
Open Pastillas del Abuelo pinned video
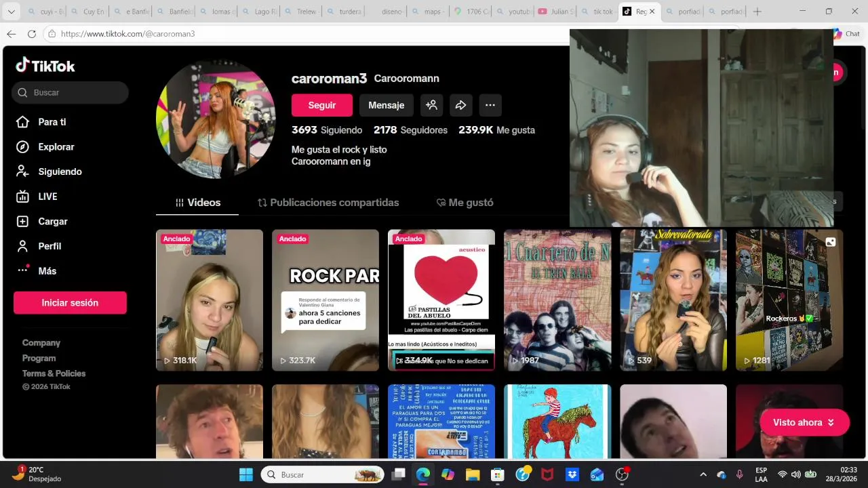(441, 300)
